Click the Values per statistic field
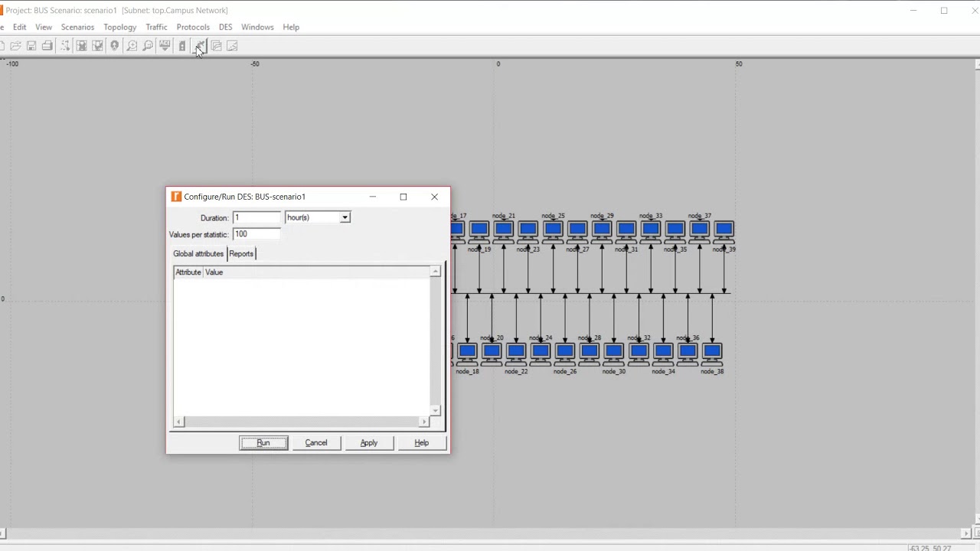Image resolution: width=980 pixels, height=551 pixels. tap(256, 234)
